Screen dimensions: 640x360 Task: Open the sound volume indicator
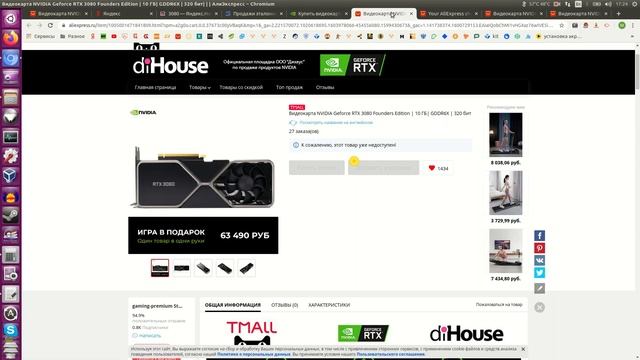[x=608, y=4]
